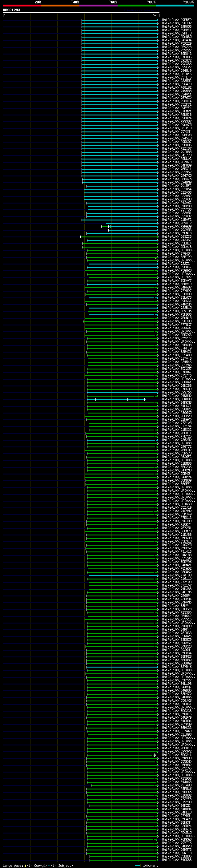Select the UniRef100_B7FHD6 label

tap(177, 57)
